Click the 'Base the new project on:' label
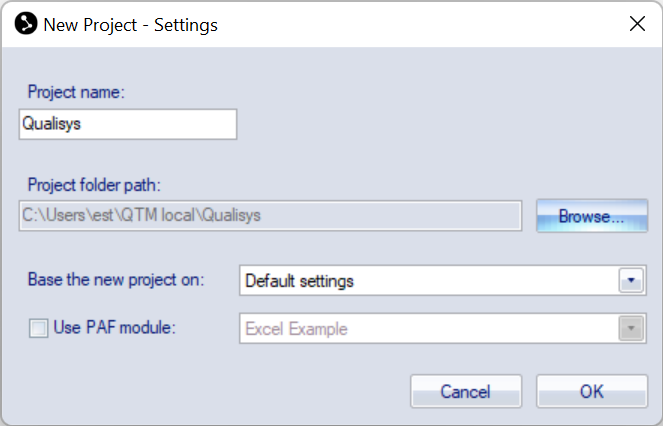663x426 pixels. click(116, 280)
